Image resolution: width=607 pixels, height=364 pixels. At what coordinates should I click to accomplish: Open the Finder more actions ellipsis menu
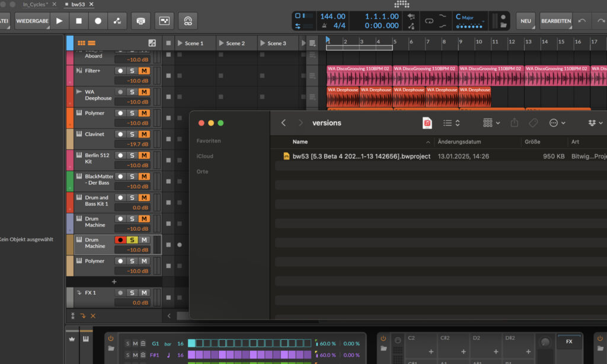pyautogui.click(x=557, y=123)
